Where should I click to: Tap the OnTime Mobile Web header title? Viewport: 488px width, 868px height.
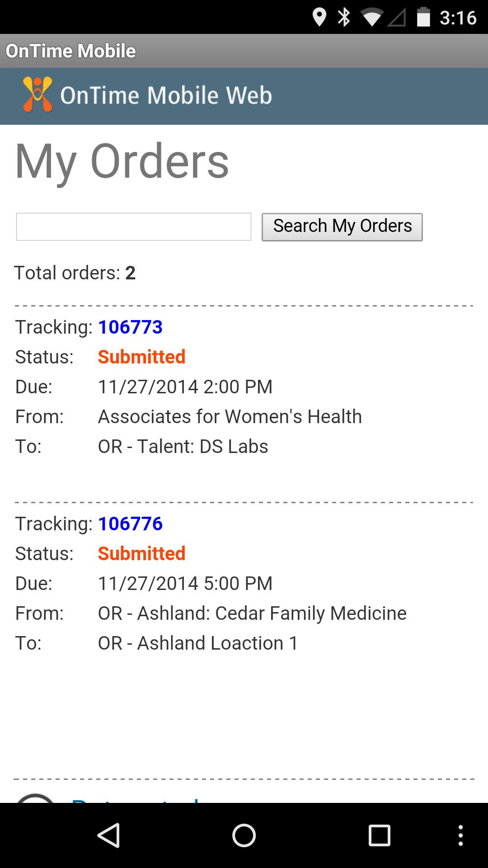pyautogui.click(x=166, y=95)
